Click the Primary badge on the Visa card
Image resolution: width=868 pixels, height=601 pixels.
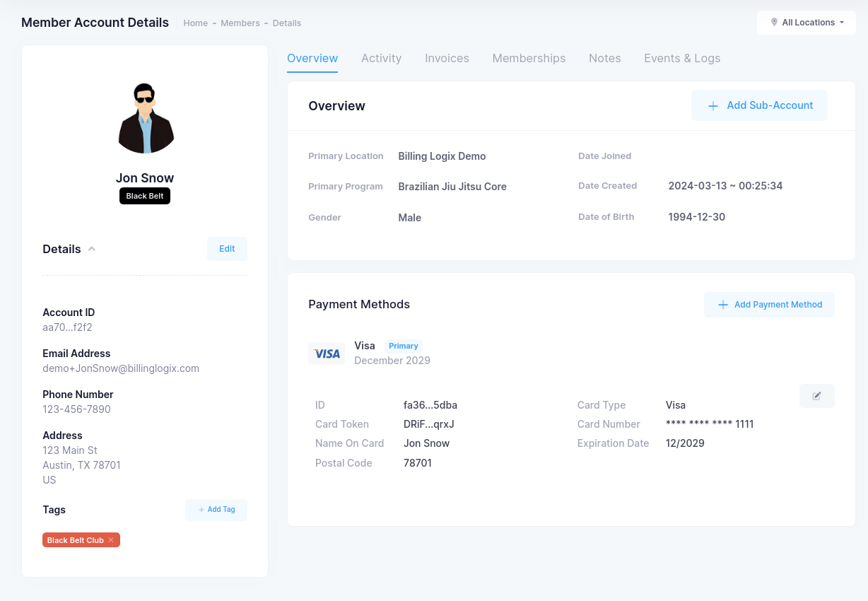tap(403, 346)
